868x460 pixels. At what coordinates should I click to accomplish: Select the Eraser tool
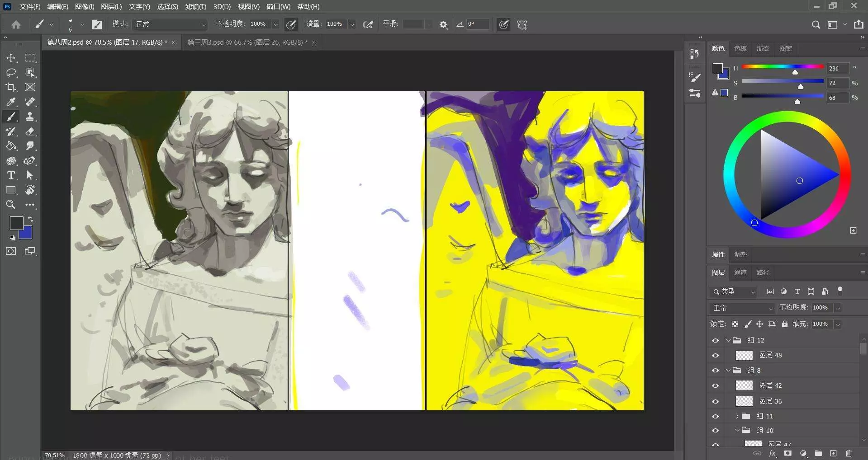pos(30,131)
